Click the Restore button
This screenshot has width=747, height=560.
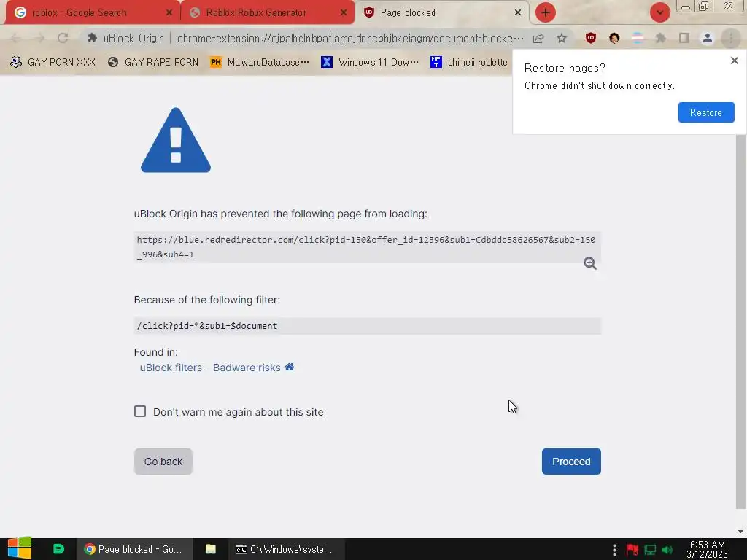tap(706, 112)
